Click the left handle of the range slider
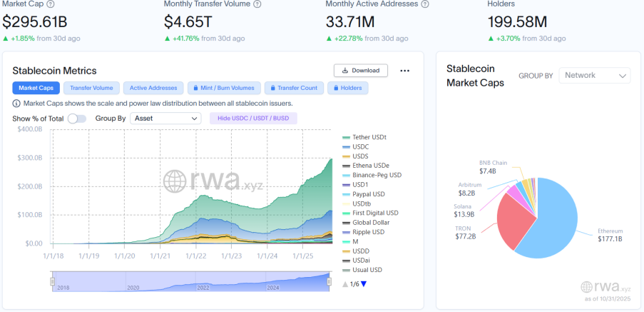This screenshot has width=644, height=312. coord(52,282)
